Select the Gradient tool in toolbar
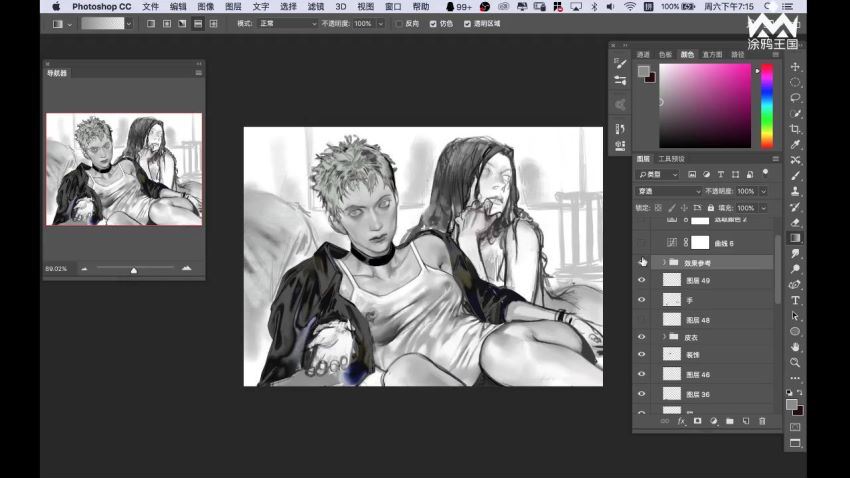The image size is (850, 478). click(x=795, y=238)
